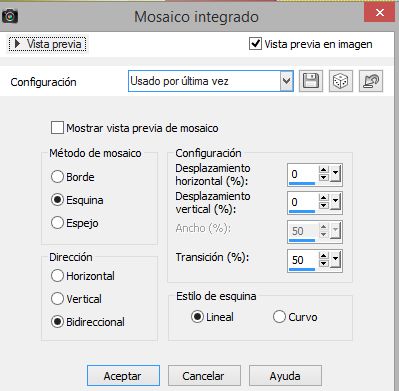Choose the Curvo corner style
The height and width of the screenshot is (391, 399).
click(279, 317)
